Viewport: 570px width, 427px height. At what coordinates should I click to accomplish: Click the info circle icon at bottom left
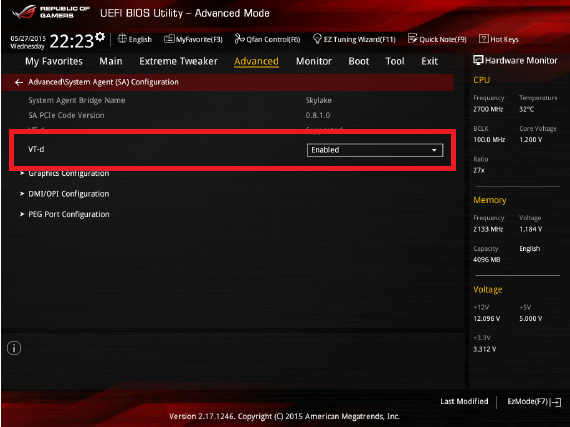[x=14, y=348]
